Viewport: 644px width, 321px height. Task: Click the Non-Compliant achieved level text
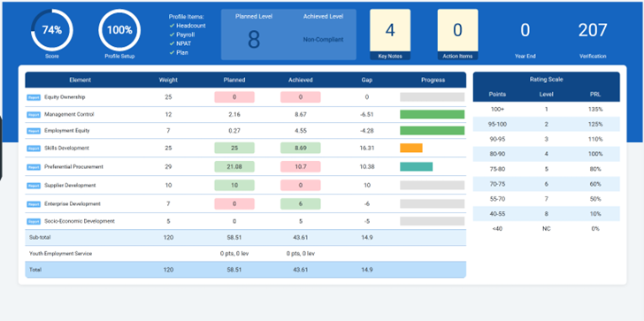[323, 40]
